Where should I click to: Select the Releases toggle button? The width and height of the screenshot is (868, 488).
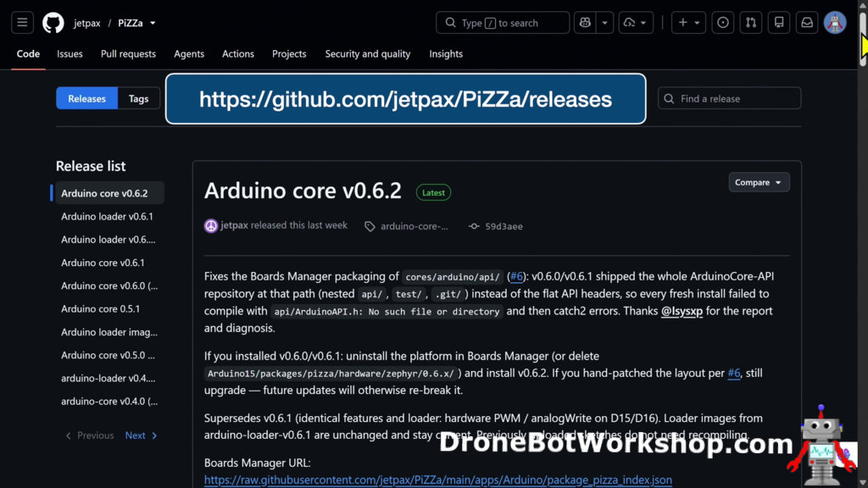(87, 98)
